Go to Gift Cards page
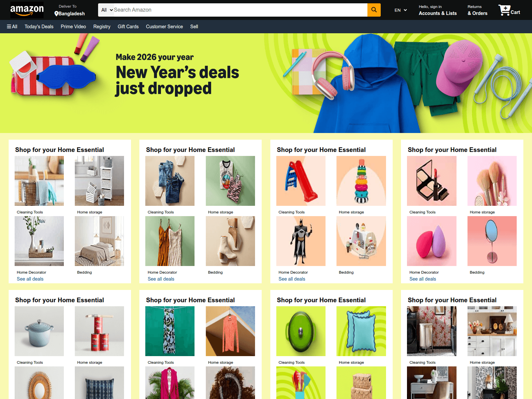Viewport: 532px width, 399px height. click(x=128, y=27)
